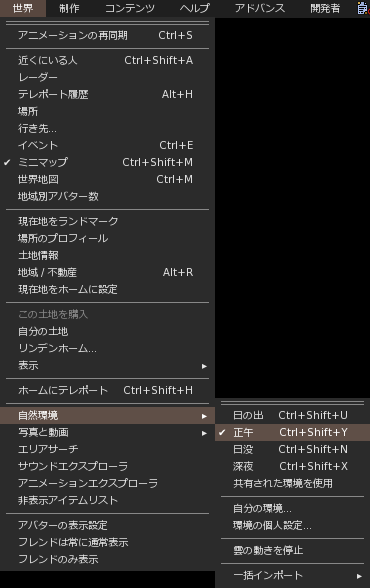Choose 日の出 sunrise setting

coord(292,416)
